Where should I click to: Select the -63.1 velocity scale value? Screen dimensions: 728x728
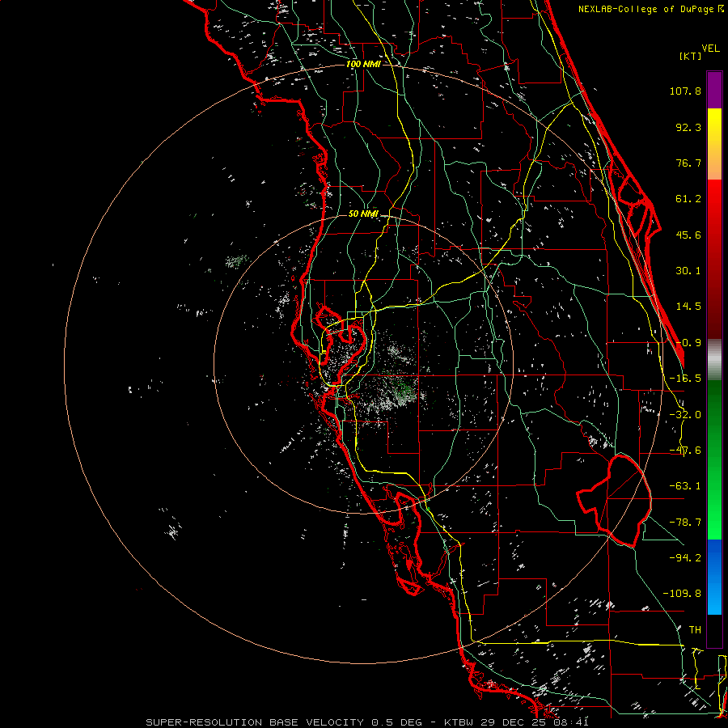[685, 486]
